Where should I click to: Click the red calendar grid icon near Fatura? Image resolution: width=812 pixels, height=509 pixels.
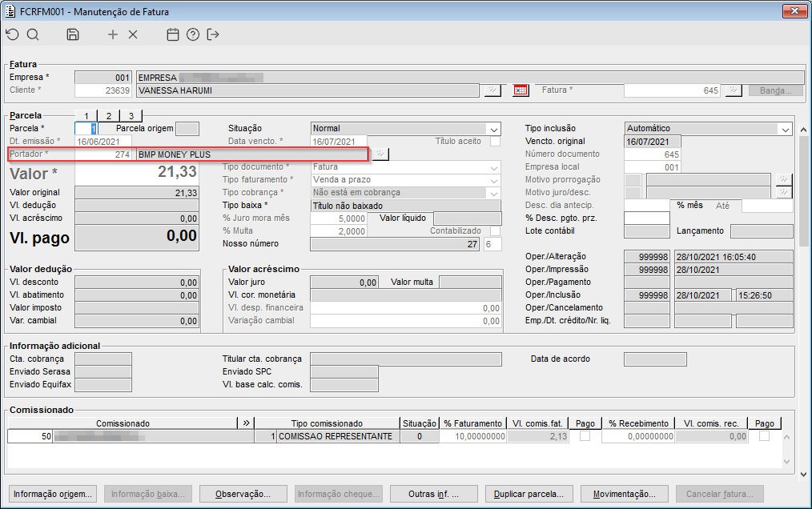tap(521, 90)
